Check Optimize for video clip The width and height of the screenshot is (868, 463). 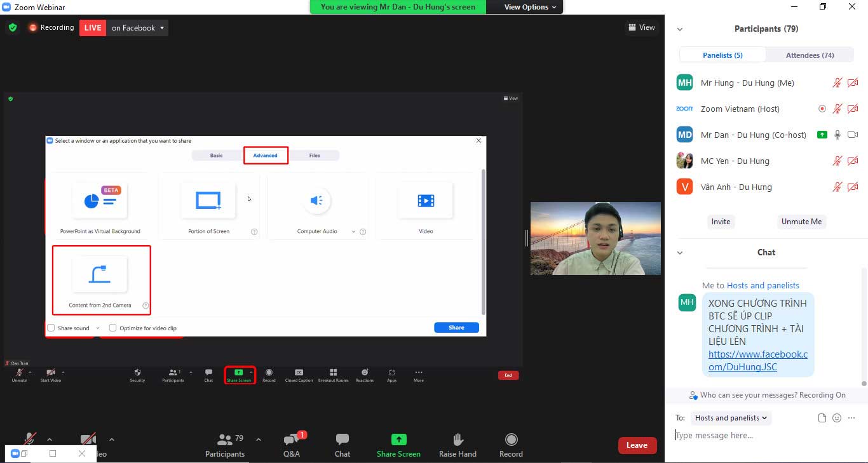tap(112, 328)
